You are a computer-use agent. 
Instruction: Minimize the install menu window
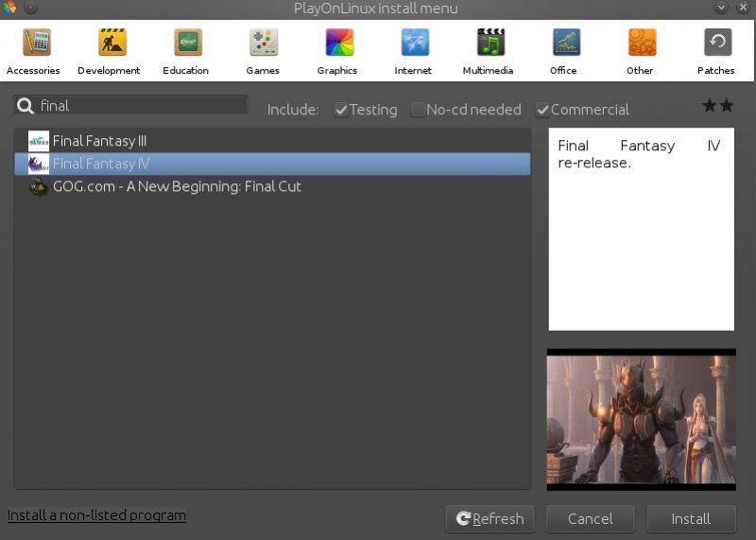(x=721, y=8)
